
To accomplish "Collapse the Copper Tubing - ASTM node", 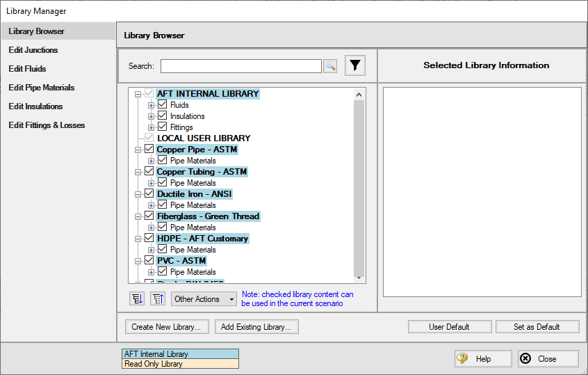I will (x=138, y=173).
